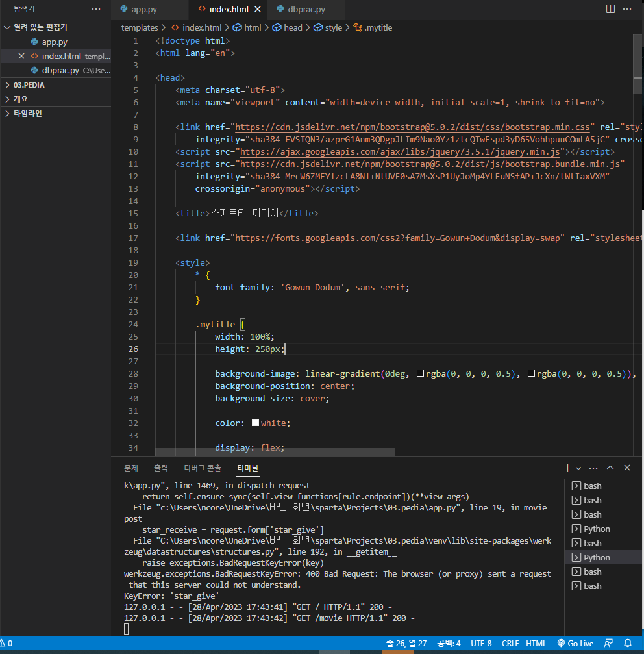Change UTF-8 file encoding

click(x=481, y=643)
